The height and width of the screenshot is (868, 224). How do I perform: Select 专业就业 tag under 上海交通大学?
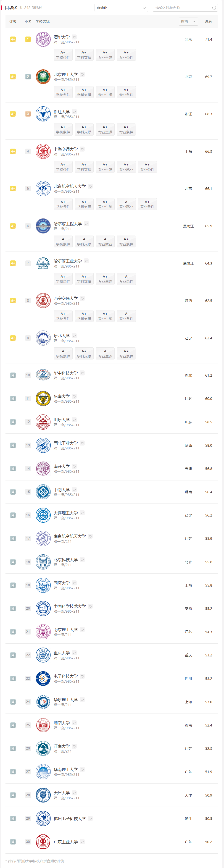[x=126, y=167]
